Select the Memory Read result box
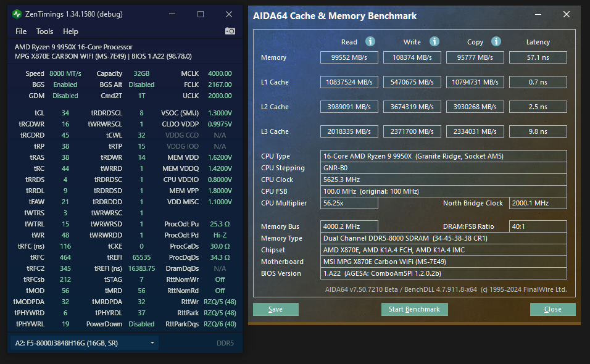Viewport: 590px width, 364px height. [349, 57]
